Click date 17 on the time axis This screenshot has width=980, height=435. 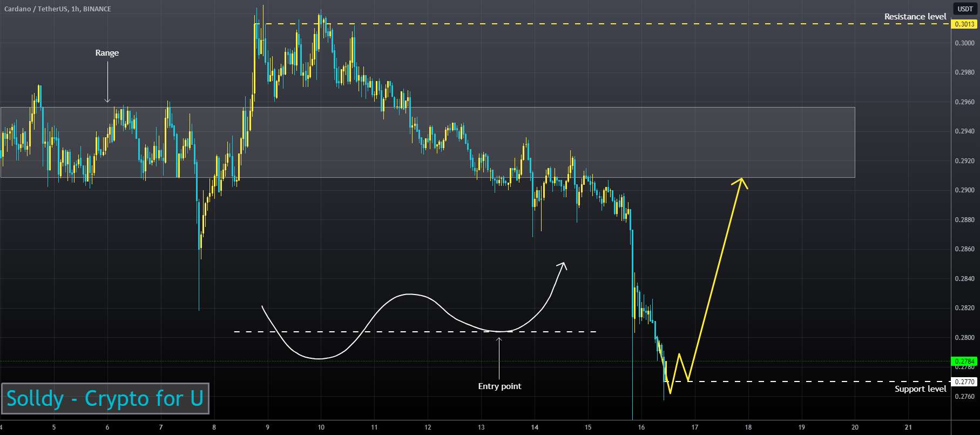(694, 427)
